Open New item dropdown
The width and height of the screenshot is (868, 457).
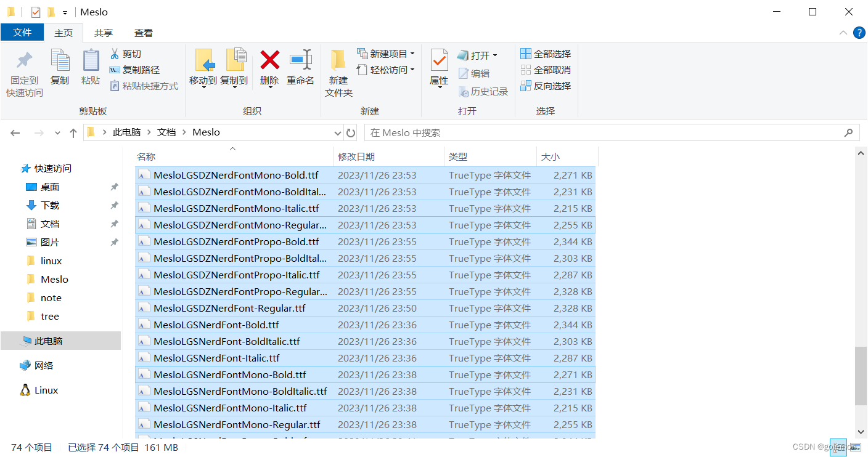click(385, 54)
